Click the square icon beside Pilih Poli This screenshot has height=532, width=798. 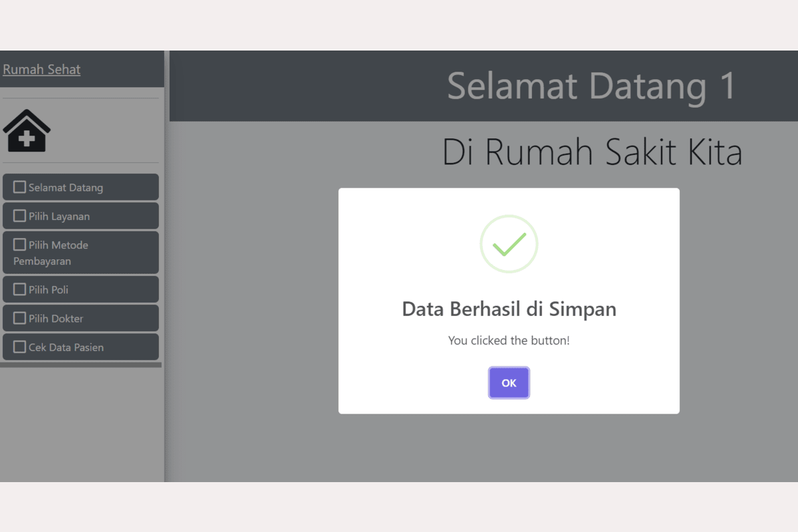point(20,289)
